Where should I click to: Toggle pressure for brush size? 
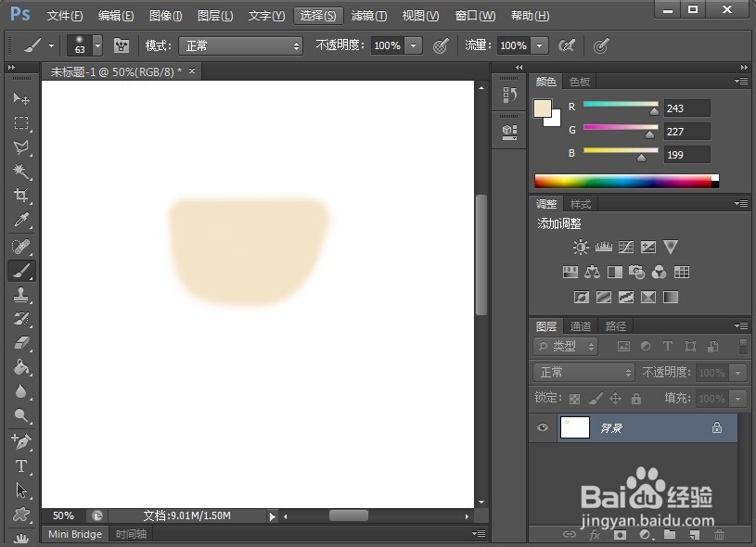point(601,46)
